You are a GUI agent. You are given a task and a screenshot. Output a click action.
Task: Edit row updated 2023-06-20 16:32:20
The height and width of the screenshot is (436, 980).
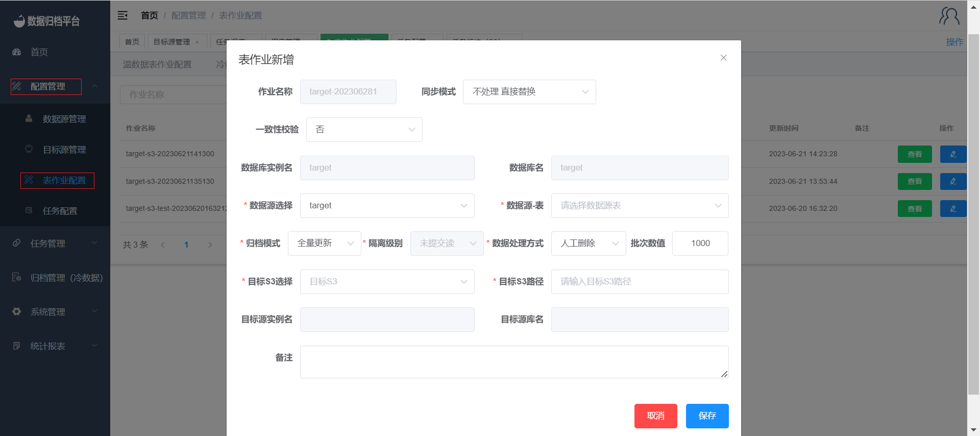[x=953, y=208]
